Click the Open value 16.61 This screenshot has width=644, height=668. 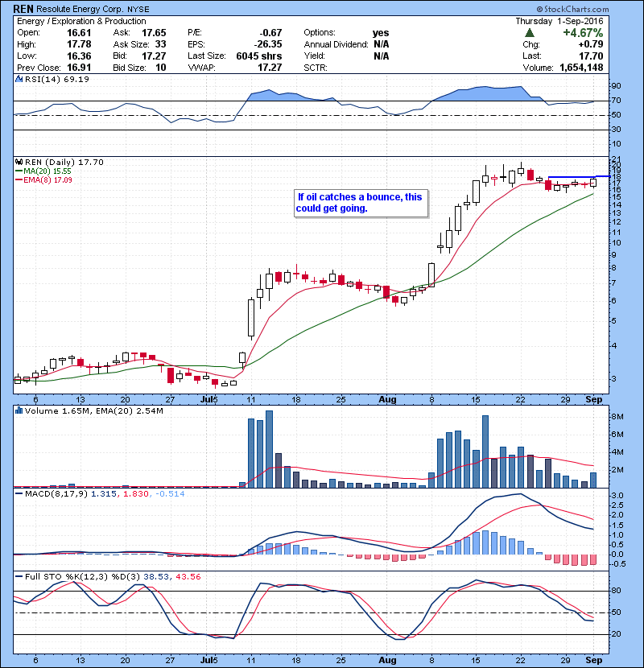click(79, 33)
